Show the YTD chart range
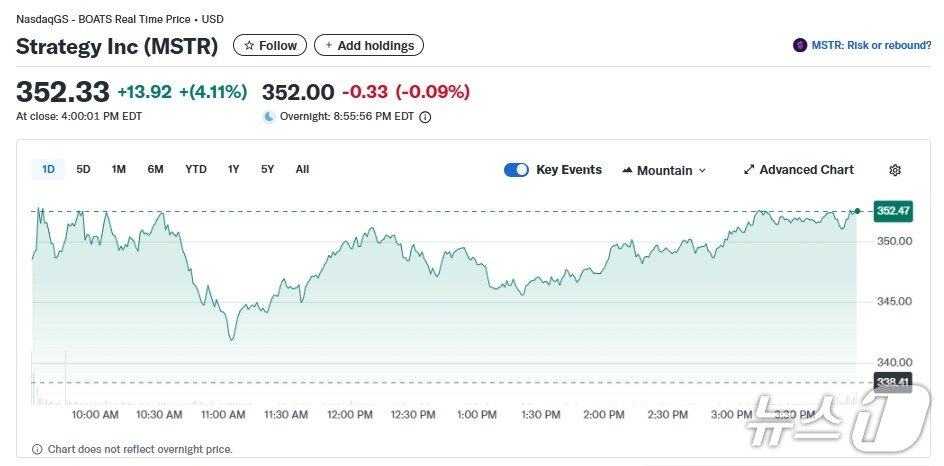Viewport: 944px width, 466px height. point(196,169)
